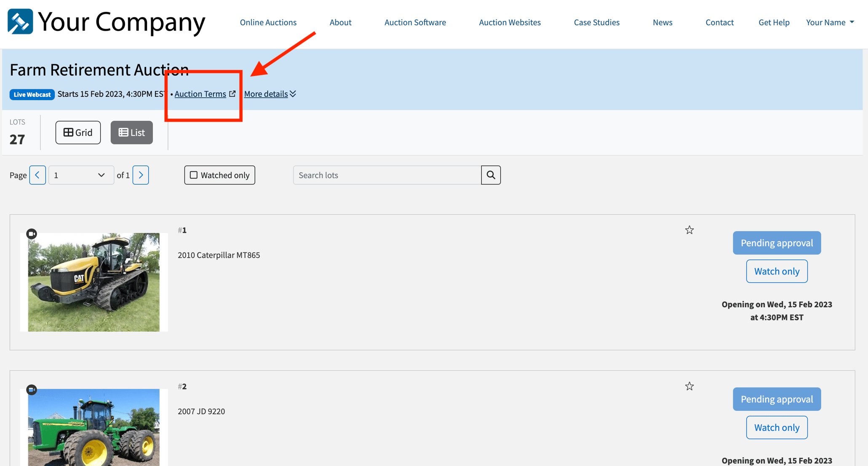The height and width of the screenshot is (466, 868).
Task: Open the Auction Terms link
Action: coord(200,94)
